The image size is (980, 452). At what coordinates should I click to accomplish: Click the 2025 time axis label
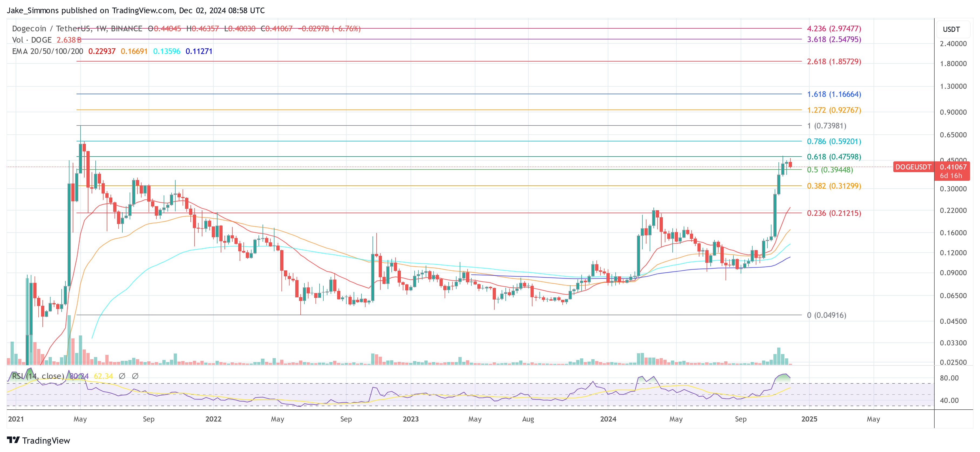tap(809, 419)
